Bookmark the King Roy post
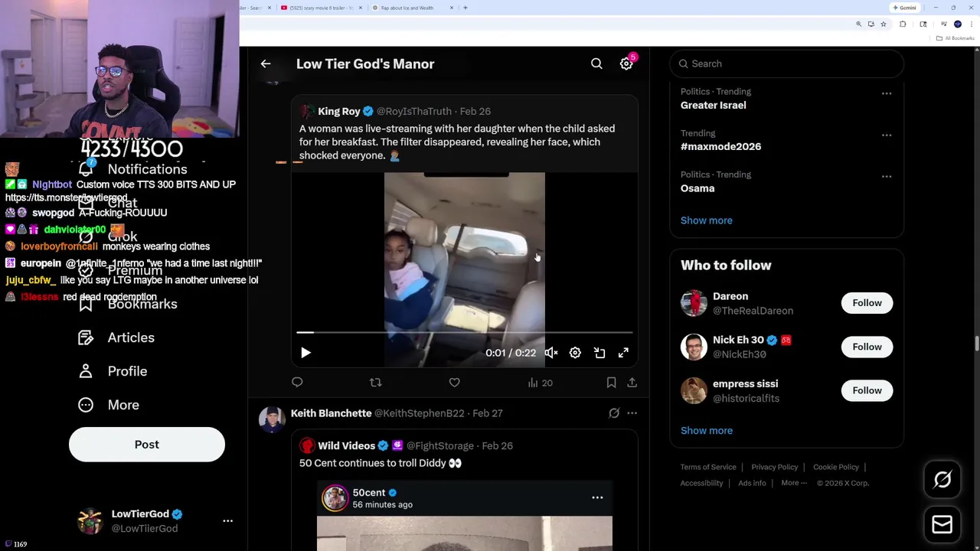Image resolution: width=980 pixels, height=551 pixels. 611,383
